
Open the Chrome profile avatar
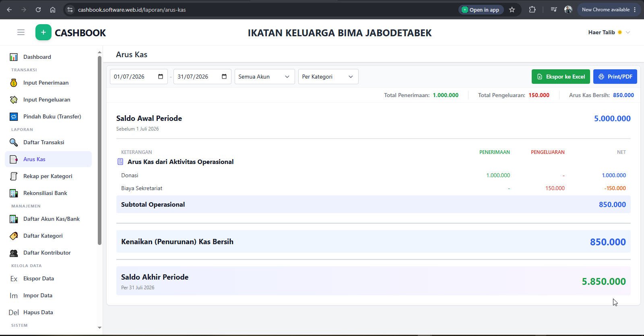pyautogui.click(x=568, y=10)
